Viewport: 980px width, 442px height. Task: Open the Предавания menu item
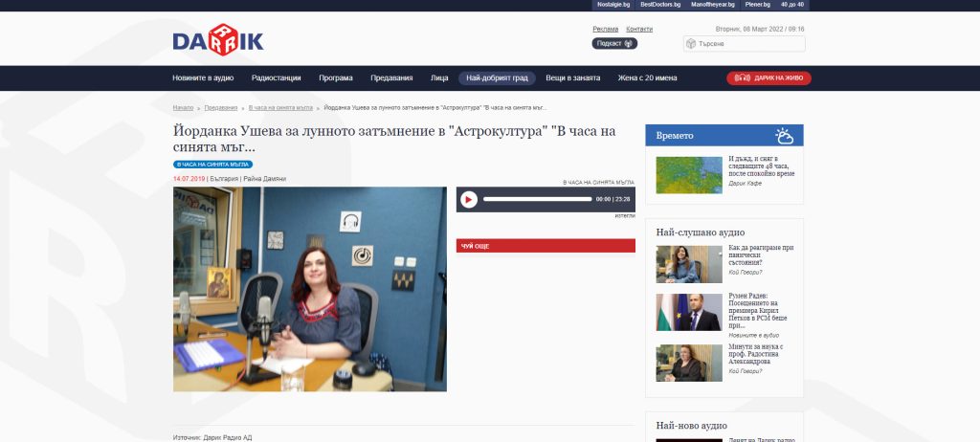coord(392,77)
